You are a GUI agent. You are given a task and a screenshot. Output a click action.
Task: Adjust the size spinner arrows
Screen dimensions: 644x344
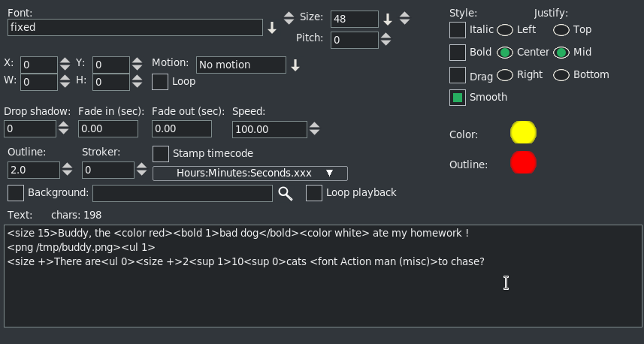[x=404, y=19]
